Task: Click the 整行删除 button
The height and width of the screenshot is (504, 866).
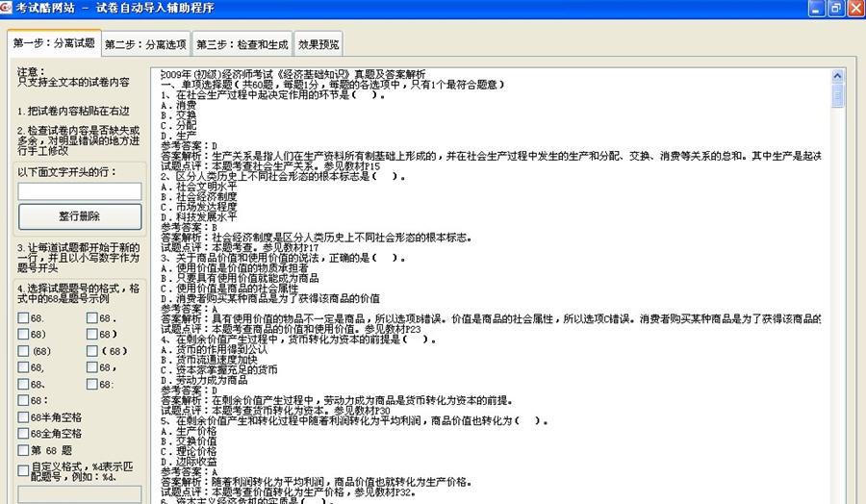Action: tap(80, 216)
